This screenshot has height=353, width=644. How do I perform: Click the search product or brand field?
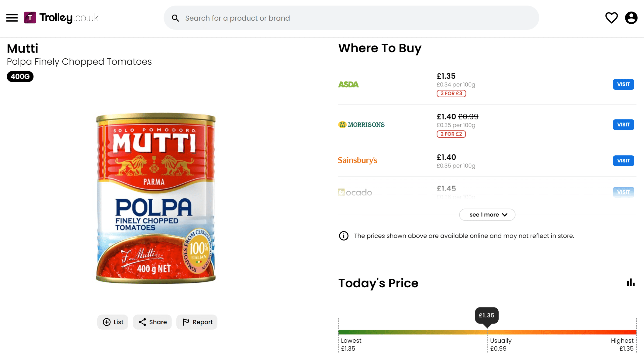pyautogui.click(x=351, y=18)
